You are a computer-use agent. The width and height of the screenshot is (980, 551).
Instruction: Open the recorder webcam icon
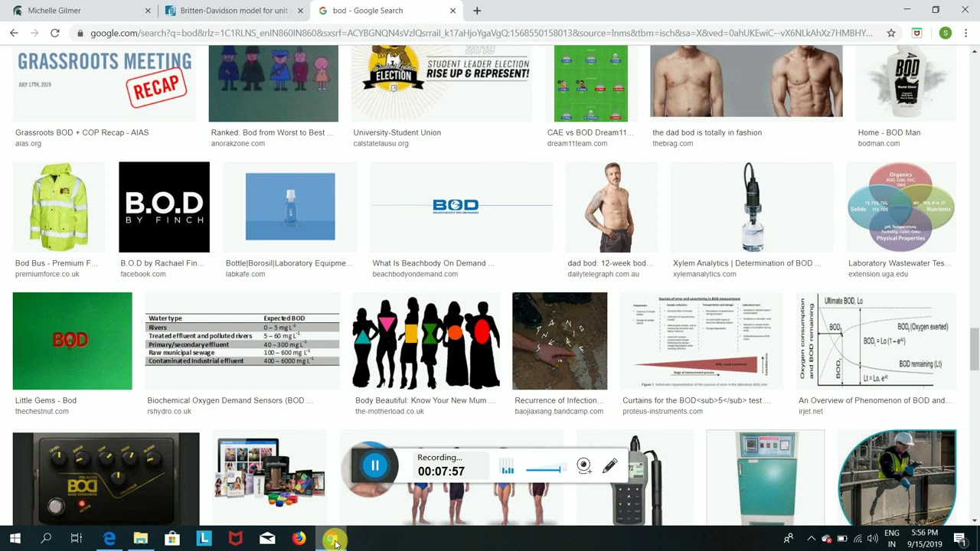pos(584,465)
